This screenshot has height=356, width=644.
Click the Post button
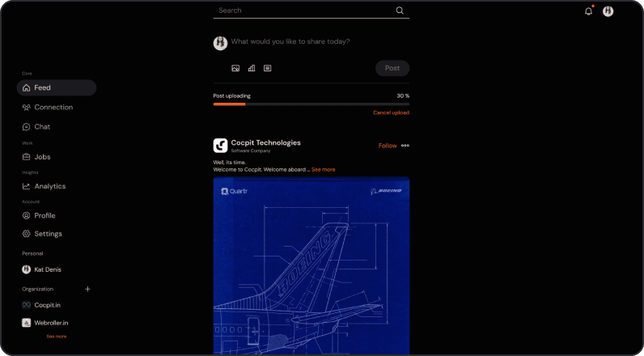coord(392,68)
